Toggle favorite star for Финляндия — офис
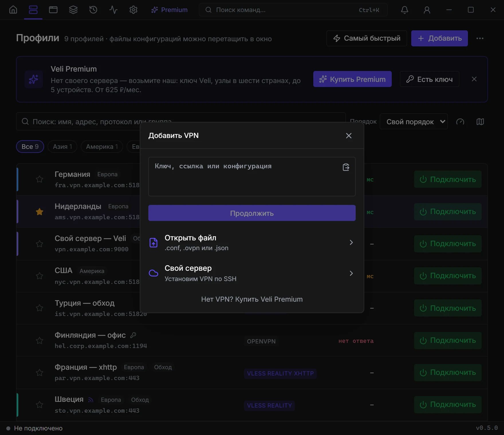 pos(40,341)
